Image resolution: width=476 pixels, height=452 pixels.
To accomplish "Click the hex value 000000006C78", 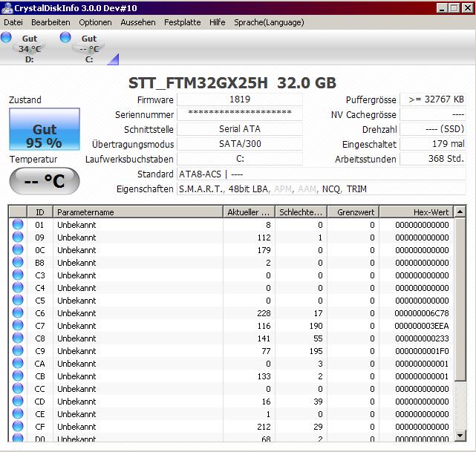I will click(422, 313).
